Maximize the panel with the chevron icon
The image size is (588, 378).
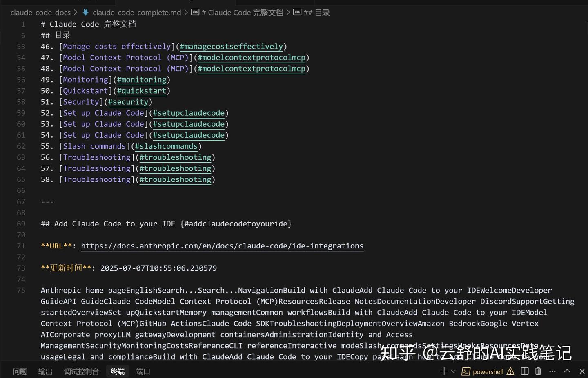coord(567,371)
